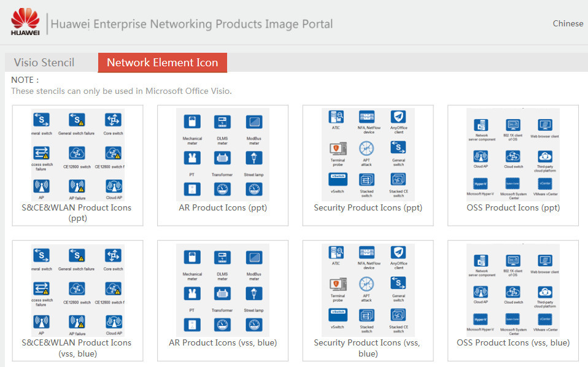Screen dimensions: 588x367
Task: Select the Network Element Icon tab
Action: coord(162,63)
